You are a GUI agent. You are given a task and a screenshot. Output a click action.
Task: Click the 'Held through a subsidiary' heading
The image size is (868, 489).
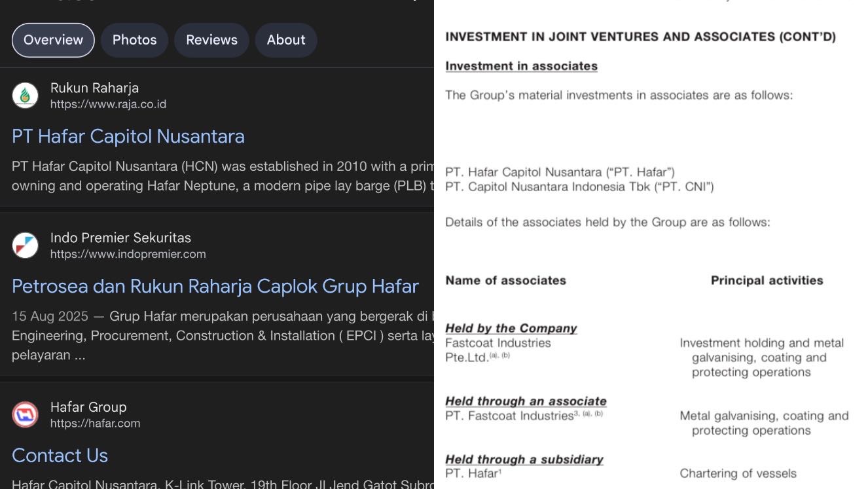point(524,459)
